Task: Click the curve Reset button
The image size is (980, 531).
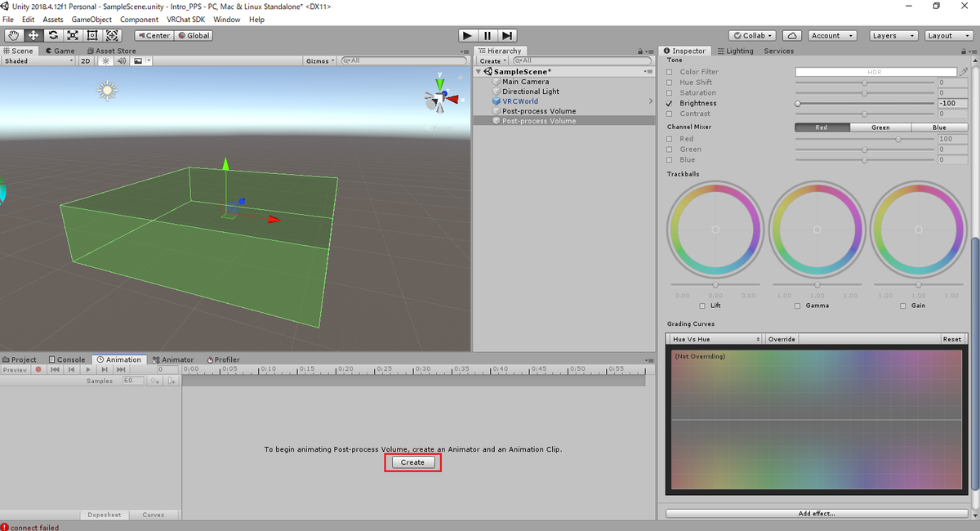Action: click(x=952, y=339)
